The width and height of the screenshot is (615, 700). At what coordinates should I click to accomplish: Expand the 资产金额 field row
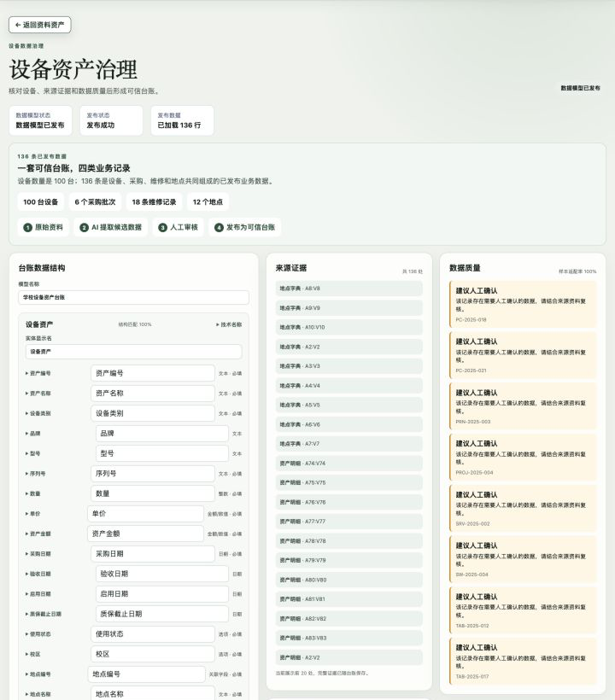coord(38,534)
